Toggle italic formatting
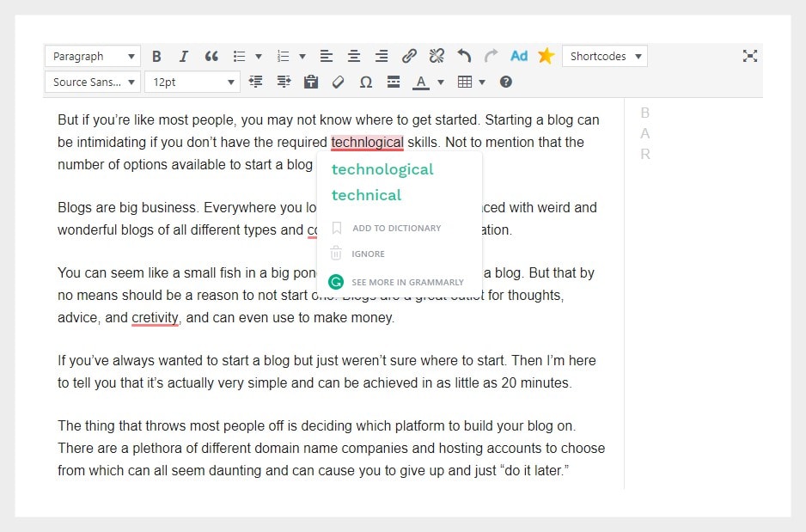 [x=183, y=57]
